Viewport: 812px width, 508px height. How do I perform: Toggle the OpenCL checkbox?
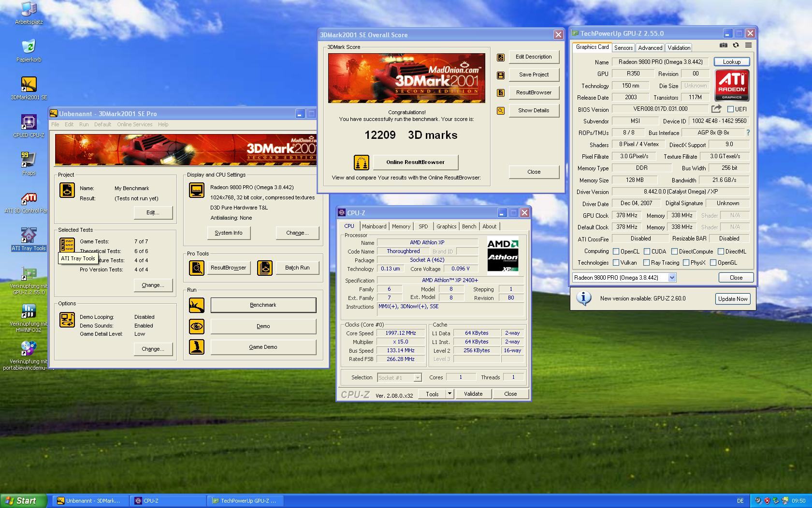click(616, 252)
